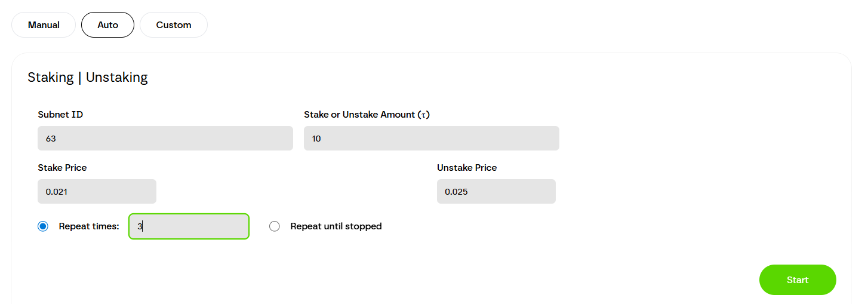The height and width of the screenshot is (304, 868).
Task: Click the Unstake Price input showing 0.025
Action: [496, 192]
